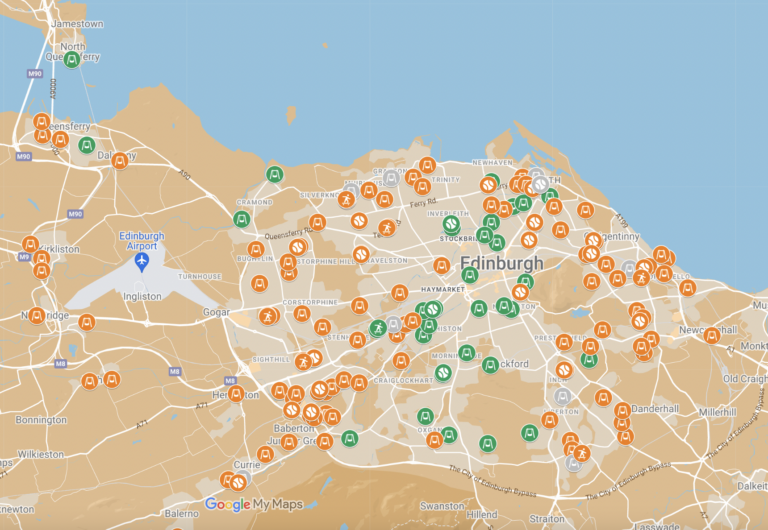Open the green playground marker at North Queensferry
This screenshot has width=768, height=530.
click(x=72, y=60)
